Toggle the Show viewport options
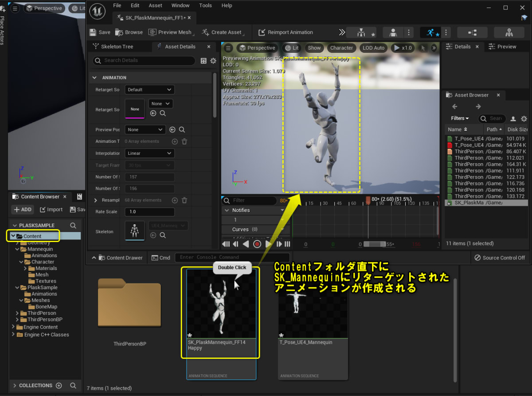The height and width of the screenshot is (396, 532). pos(314,48)
